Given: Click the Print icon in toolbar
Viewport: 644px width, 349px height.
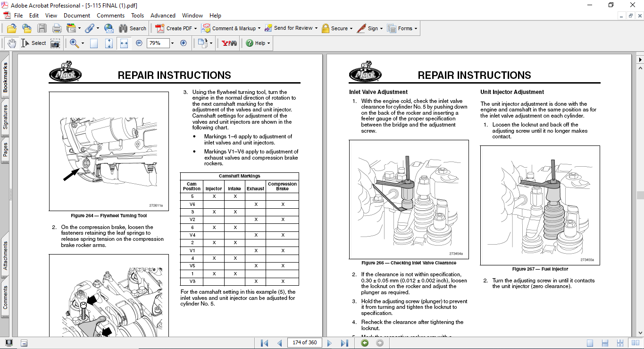Looking at the screenshot, I should click(57, 28).
